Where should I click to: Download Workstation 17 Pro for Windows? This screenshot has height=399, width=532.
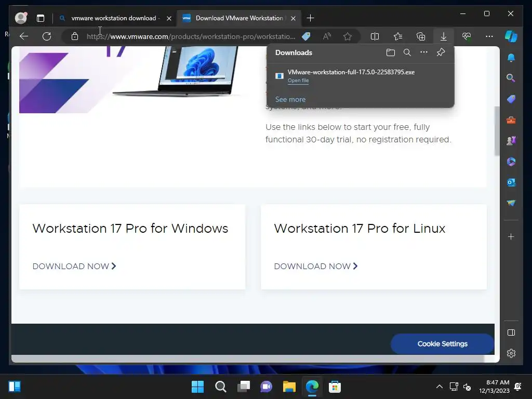[x=74, y=267]
